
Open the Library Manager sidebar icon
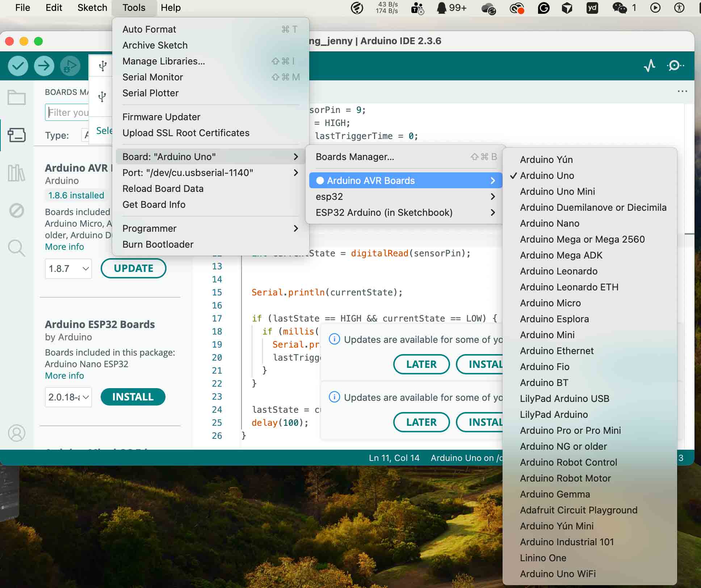click(x=17, y=173)
